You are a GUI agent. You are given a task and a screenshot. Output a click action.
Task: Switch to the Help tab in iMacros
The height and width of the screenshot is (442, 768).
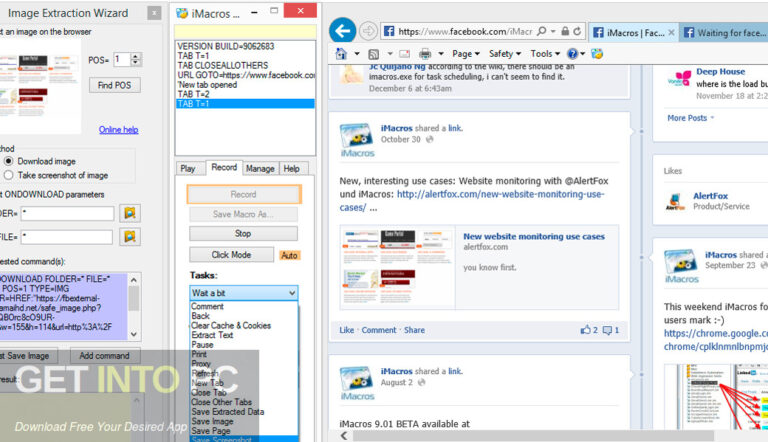[291, 169]
